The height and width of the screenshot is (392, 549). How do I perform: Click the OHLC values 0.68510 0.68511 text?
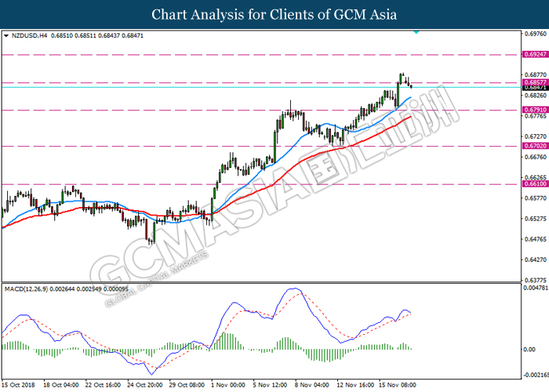coord(74,36)
